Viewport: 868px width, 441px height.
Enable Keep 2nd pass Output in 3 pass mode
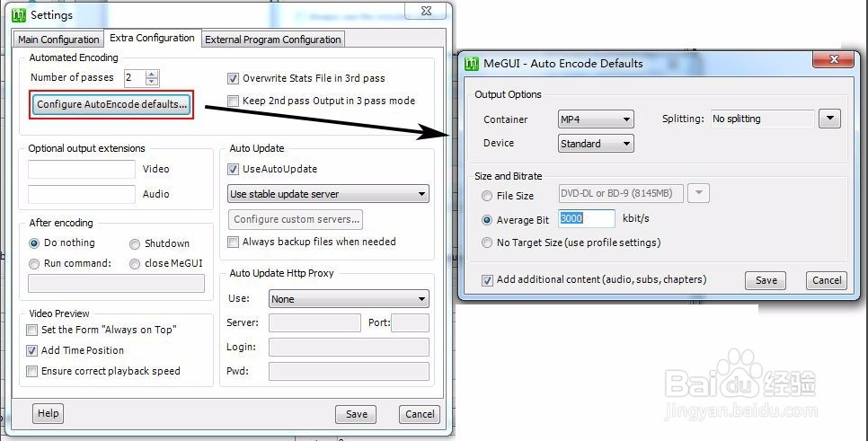coord(233,101)
